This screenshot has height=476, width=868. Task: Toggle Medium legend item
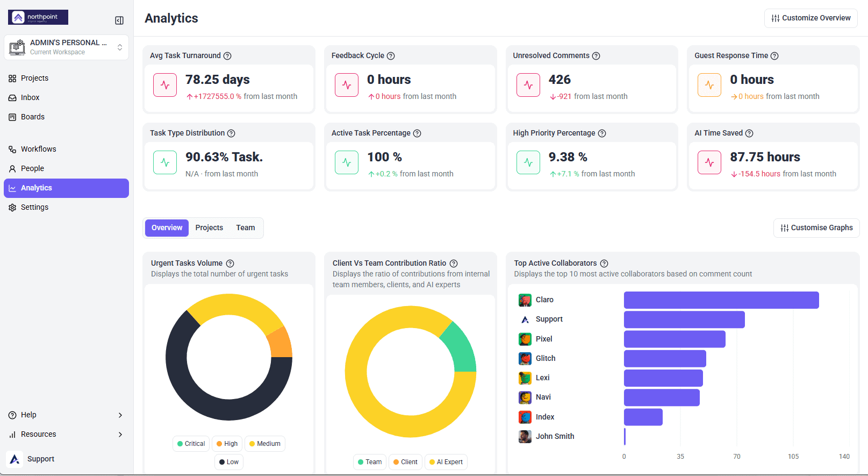[265, 444]
